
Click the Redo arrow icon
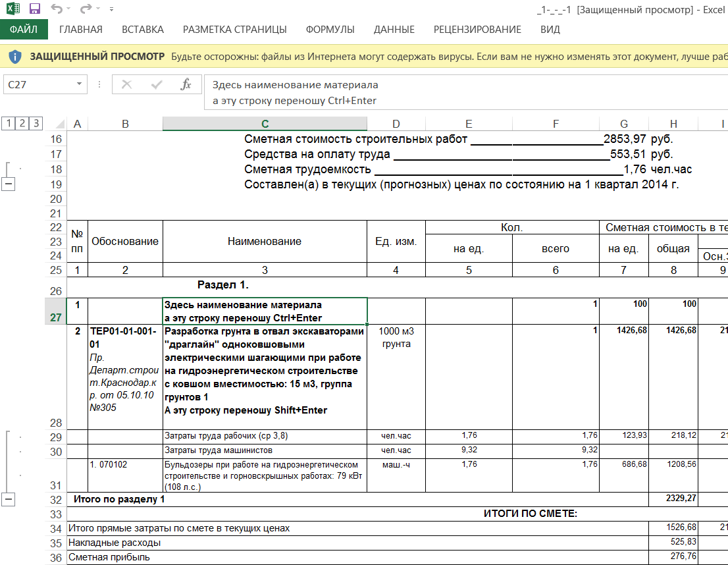pyautogui.click(x=85, y=9)
